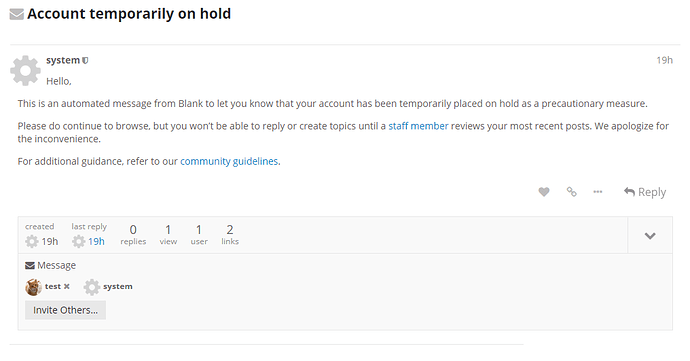The height and width of the screenshot is (361, 690).
Task: Jump to last reply via blue 19h link
Action: coord(96,241)
